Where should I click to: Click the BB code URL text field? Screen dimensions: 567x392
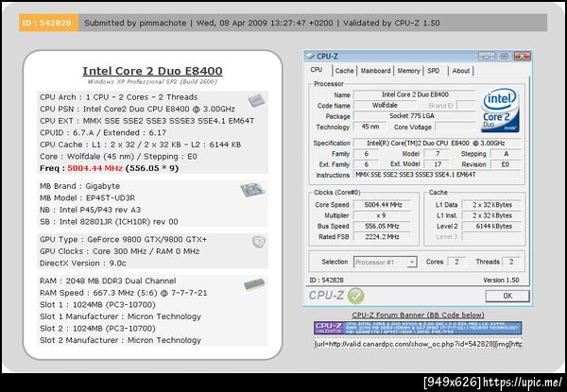pyautogui.click(x=418, y=344)
